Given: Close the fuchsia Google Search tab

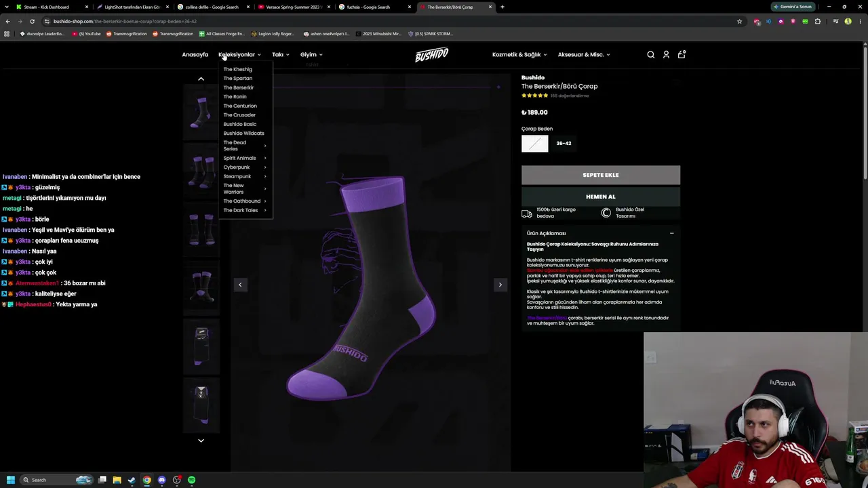Looking at the screenshot, I should click(x=410, y=7).
